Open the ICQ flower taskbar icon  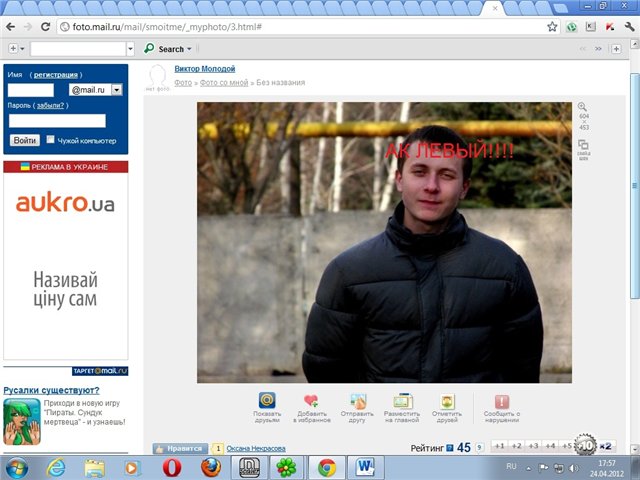pos(286,467)
